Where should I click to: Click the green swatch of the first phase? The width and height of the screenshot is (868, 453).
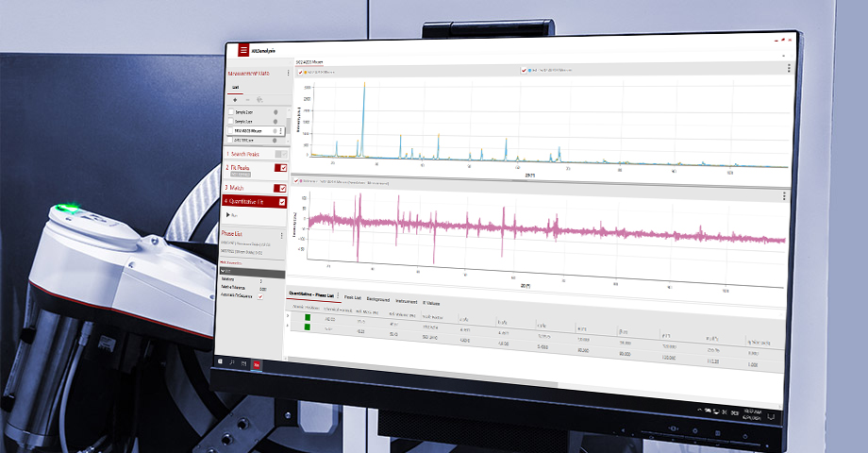(x=307, y=318)
